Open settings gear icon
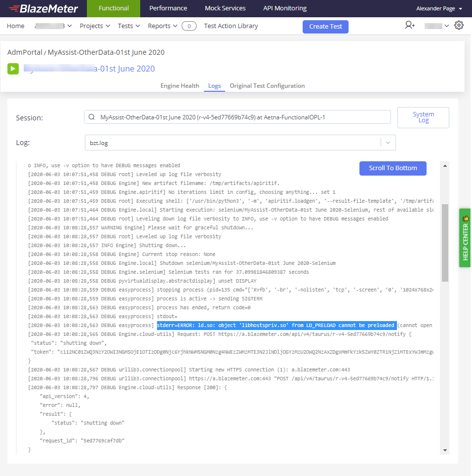Viewport: 472px width, 476px height. [x=459, y=26]
